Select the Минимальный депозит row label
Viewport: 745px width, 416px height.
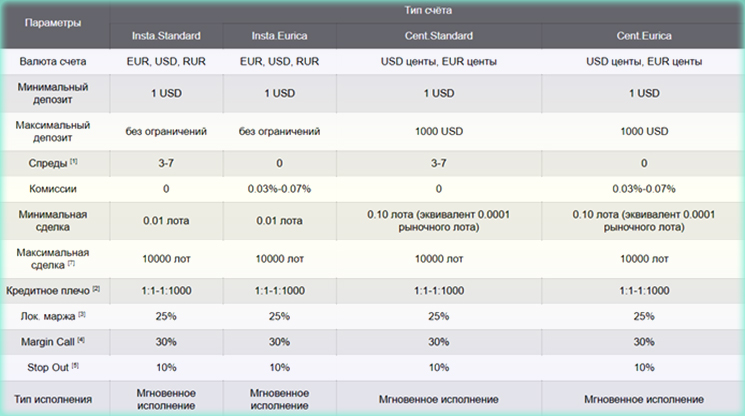pos(53,95)
